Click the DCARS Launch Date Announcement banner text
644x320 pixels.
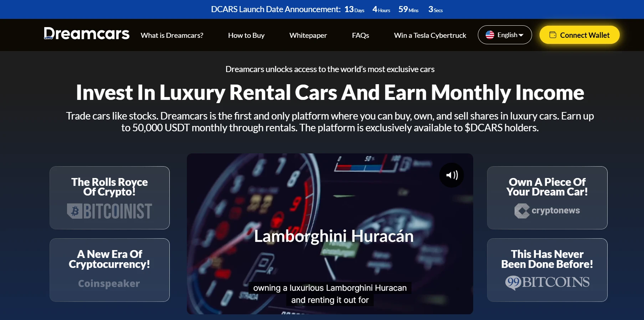pyautogui.click(x=276, y=9)
